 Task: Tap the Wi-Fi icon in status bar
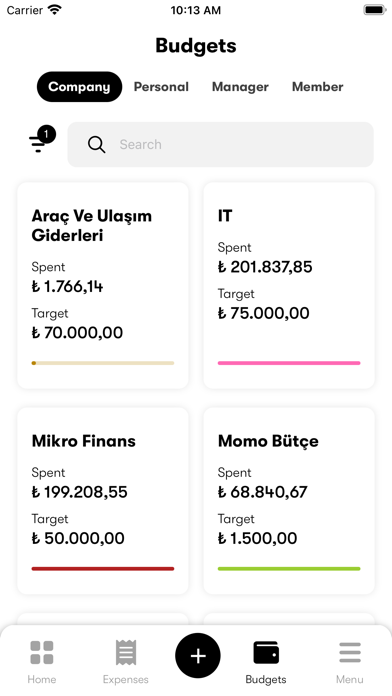point(55,10)
